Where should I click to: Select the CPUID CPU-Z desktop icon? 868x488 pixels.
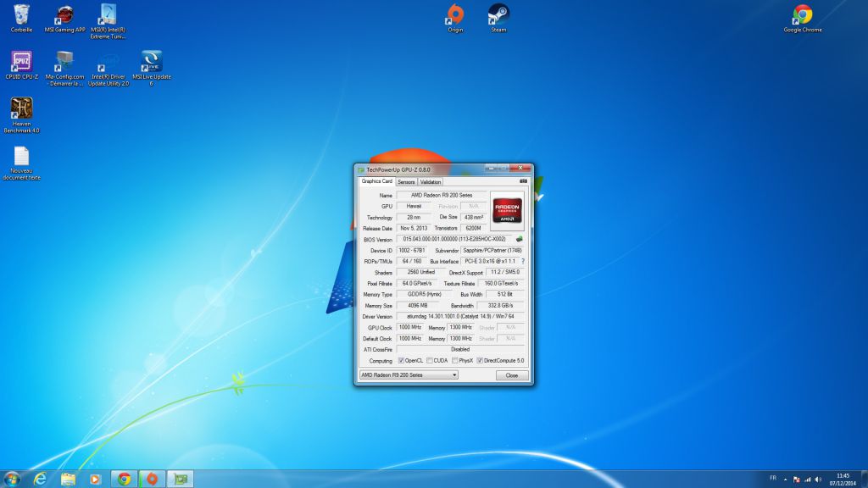tap(21, 65)
